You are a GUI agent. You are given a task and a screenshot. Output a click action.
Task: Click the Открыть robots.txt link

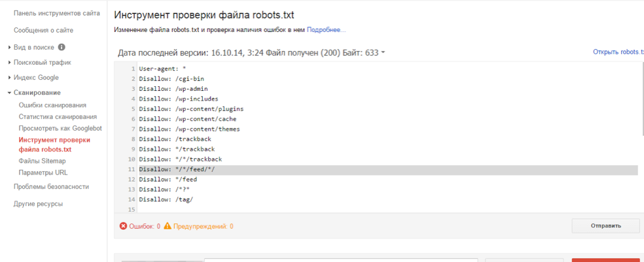click(618, 52)
